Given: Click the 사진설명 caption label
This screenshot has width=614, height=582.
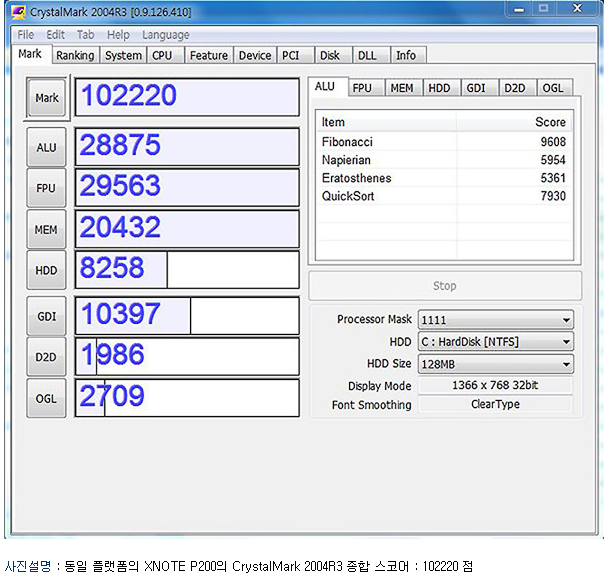Looking at the screenshot, I should (28, 566).
